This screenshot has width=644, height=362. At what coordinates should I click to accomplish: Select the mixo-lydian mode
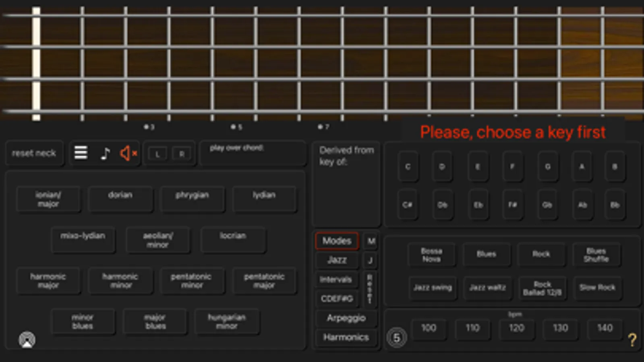(x=83, y=240)
